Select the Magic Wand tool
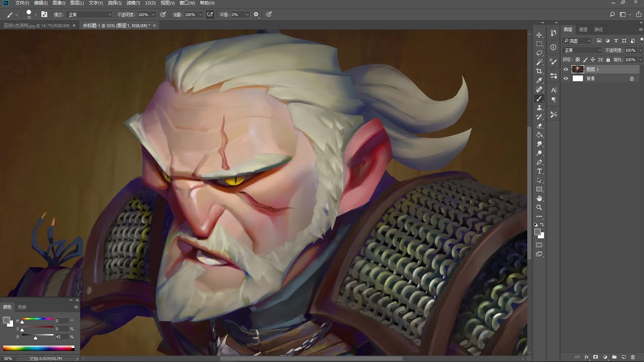 coord(539,62)
